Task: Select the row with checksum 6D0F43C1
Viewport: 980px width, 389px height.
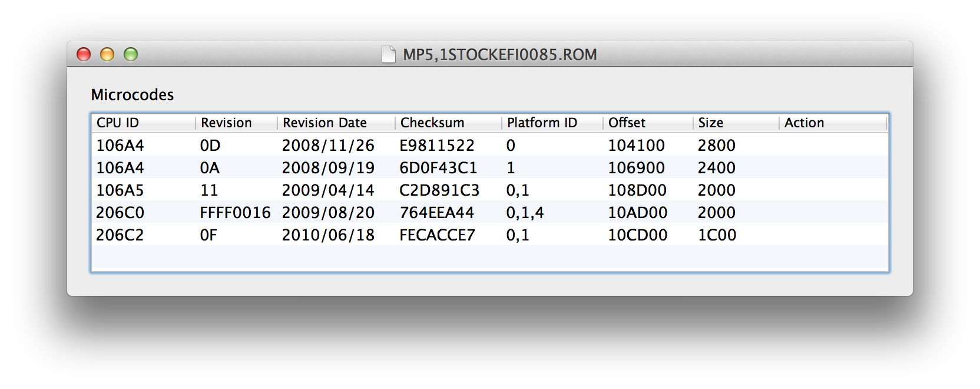Action: click(x=489, y=167)
